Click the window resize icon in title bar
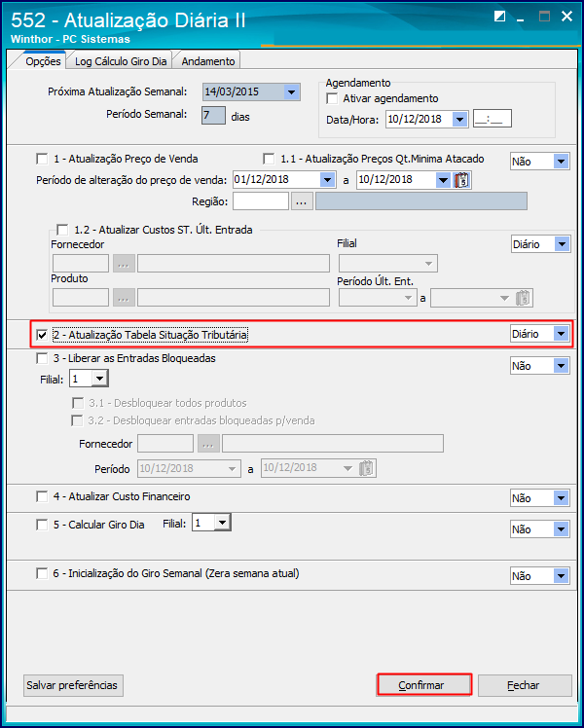 499,17
